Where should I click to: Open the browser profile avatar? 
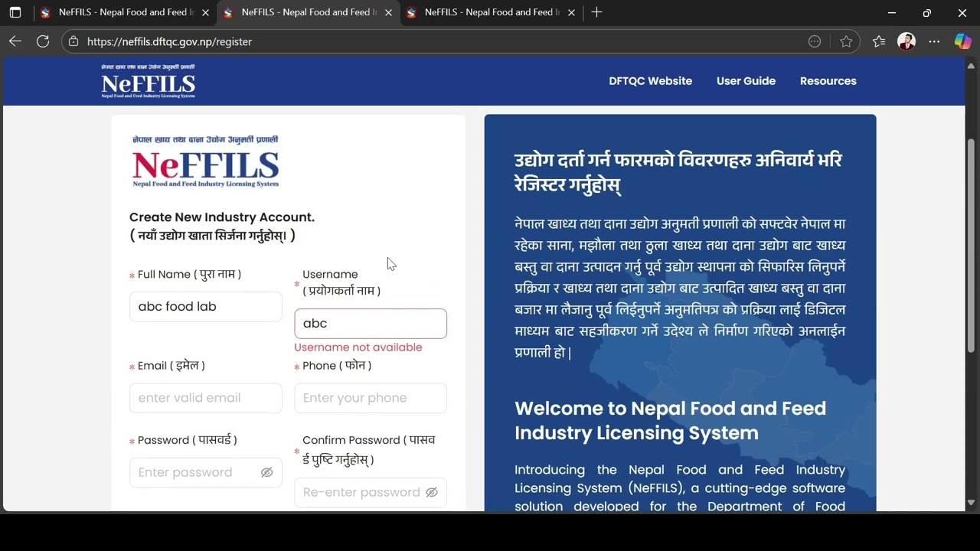(x=906, y=41)
